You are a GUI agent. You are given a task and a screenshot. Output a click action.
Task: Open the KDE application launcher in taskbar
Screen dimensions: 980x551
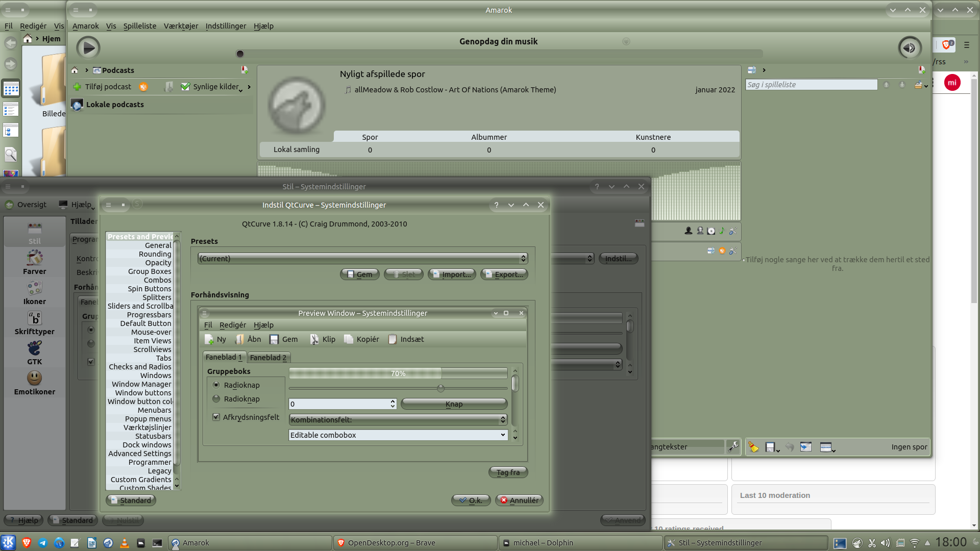[x=9, y=543]
